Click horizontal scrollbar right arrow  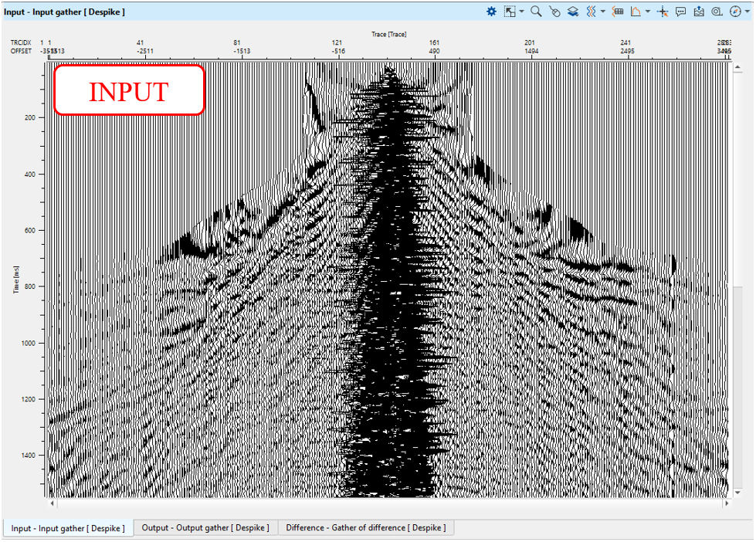coord(727,503)
